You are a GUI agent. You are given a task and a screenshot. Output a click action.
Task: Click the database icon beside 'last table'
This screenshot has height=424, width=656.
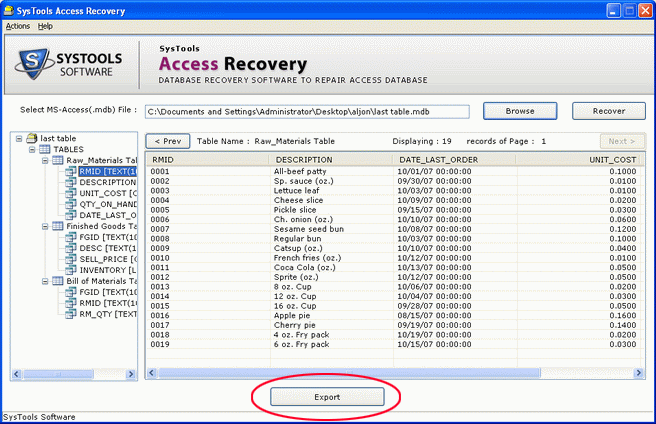pyautogui.click(x=32, y=138)
